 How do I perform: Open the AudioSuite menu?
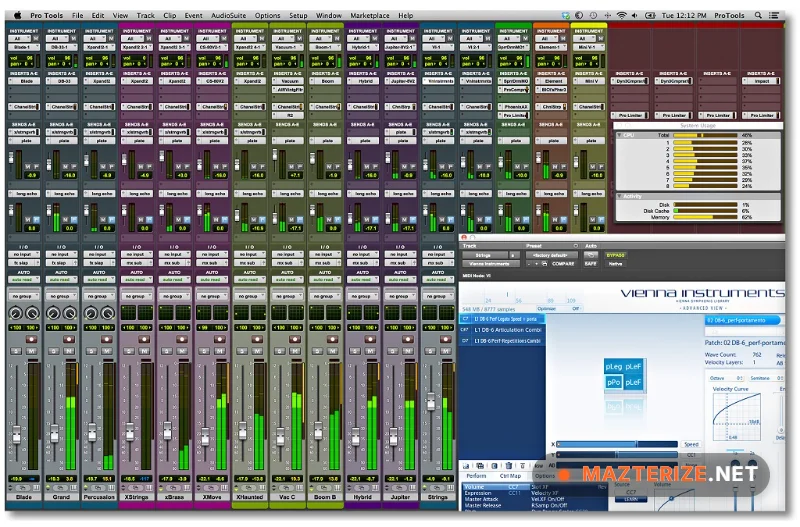(x=228, y=15)
